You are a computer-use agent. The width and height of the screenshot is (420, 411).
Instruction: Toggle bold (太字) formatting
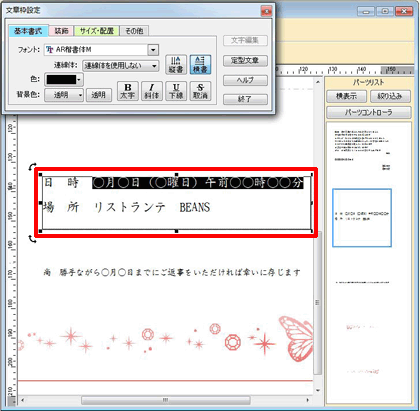click(x=128, y=91)
